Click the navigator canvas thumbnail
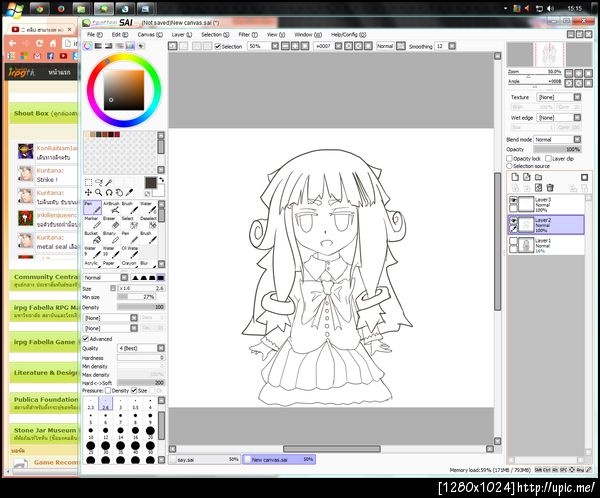The width and height of the screenshot is (600, 498). click(549, 54)
